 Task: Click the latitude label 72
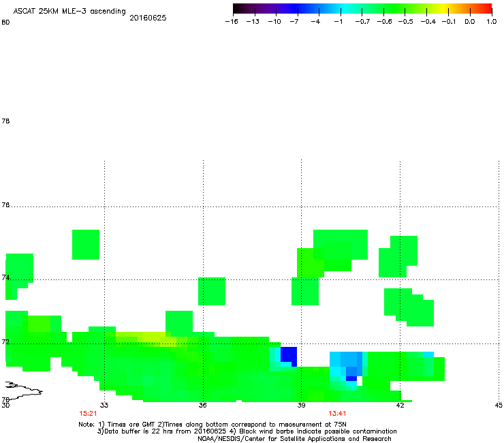click(x=5, y=341)
